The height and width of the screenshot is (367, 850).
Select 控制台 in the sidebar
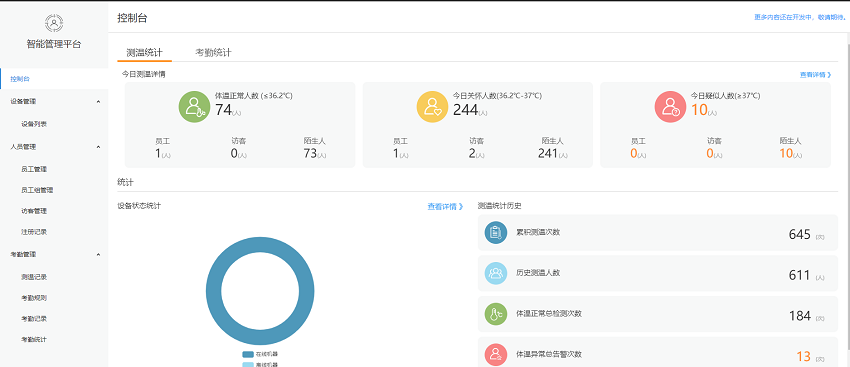pos(54,79)
